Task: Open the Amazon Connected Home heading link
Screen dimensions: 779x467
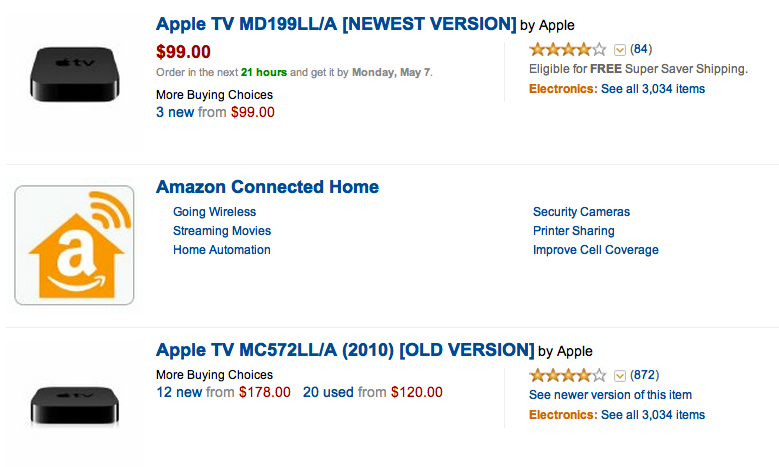Action: pyautogui.click(x=267, y=187)
